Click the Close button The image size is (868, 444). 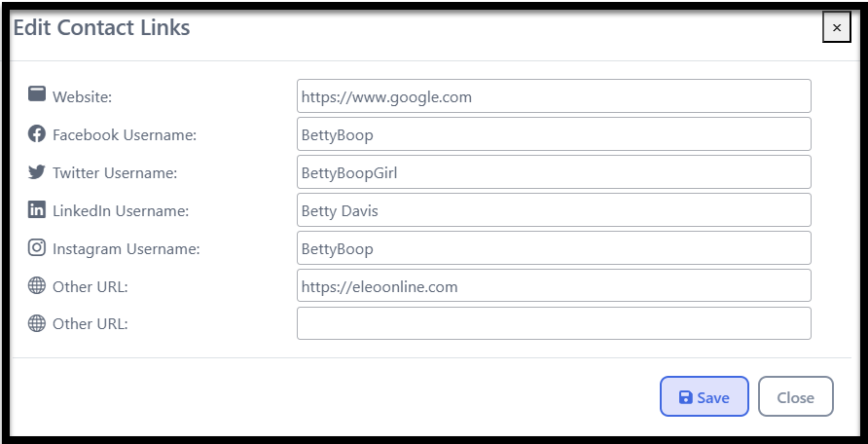click(x=795, y=396)
